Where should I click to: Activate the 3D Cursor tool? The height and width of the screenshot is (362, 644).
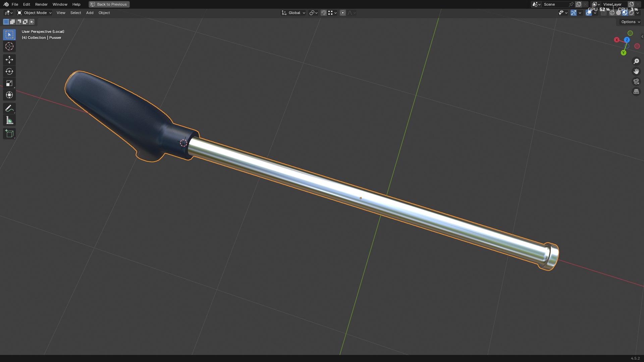(9, 46)
